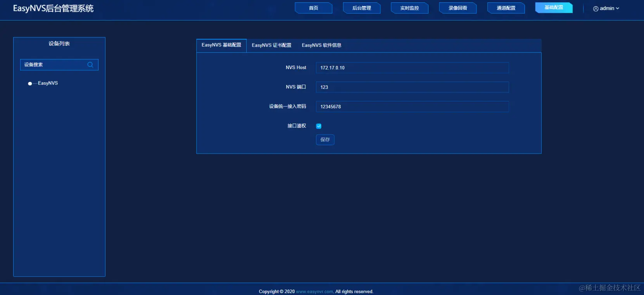The height and width of the screenshot is (295, 644).
Task: Select EasyNVS node in device tree
Action: 48,83
